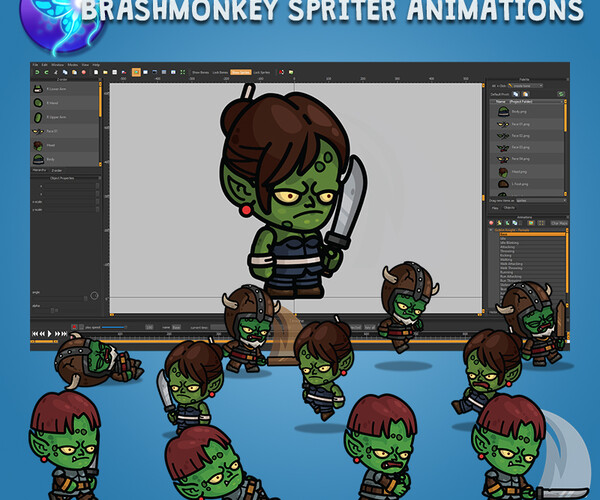Screen dimensions: 600x500
Task: Click the first Default Pivot icon
Action: pos(516,94)
